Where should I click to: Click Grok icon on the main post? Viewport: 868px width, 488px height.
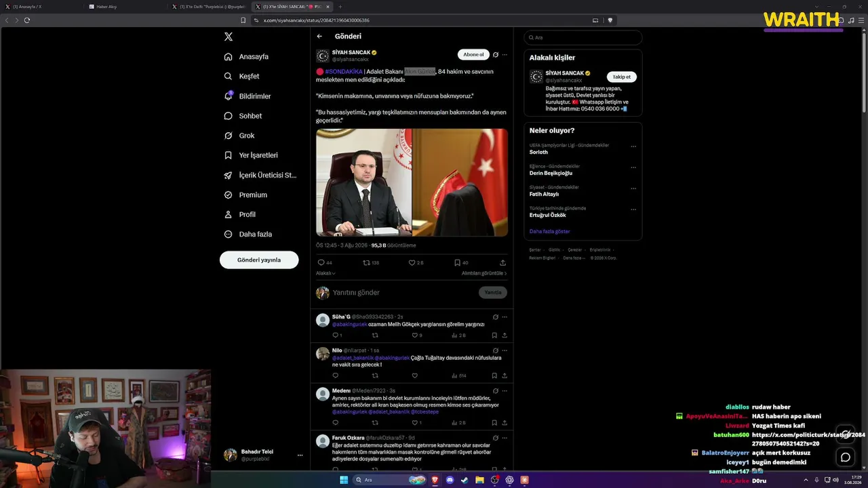496,55
